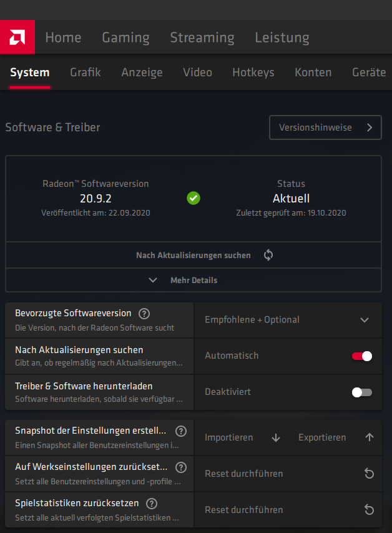The image size is (392, 533).
Task: Click the Importieren down-arrow icon
Action: 276,437
